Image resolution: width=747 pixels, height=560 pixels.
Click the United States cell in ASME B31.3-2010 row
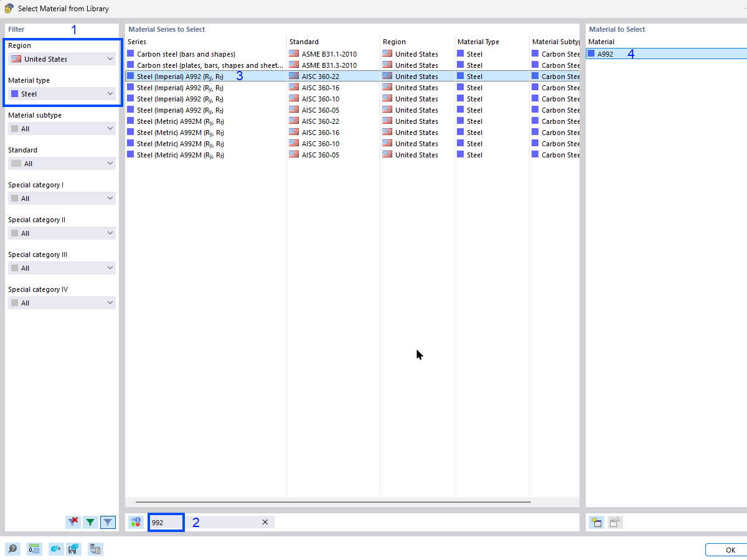pos(418,65)
